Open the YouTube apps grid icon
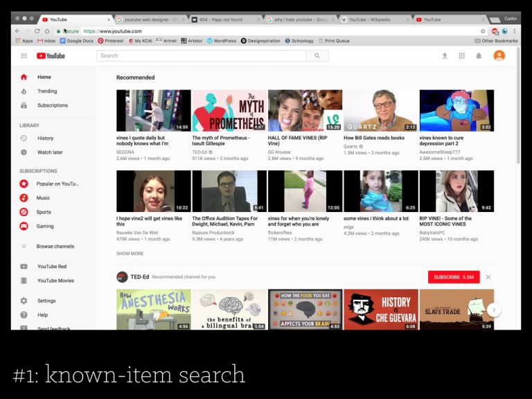 [461, 55]
